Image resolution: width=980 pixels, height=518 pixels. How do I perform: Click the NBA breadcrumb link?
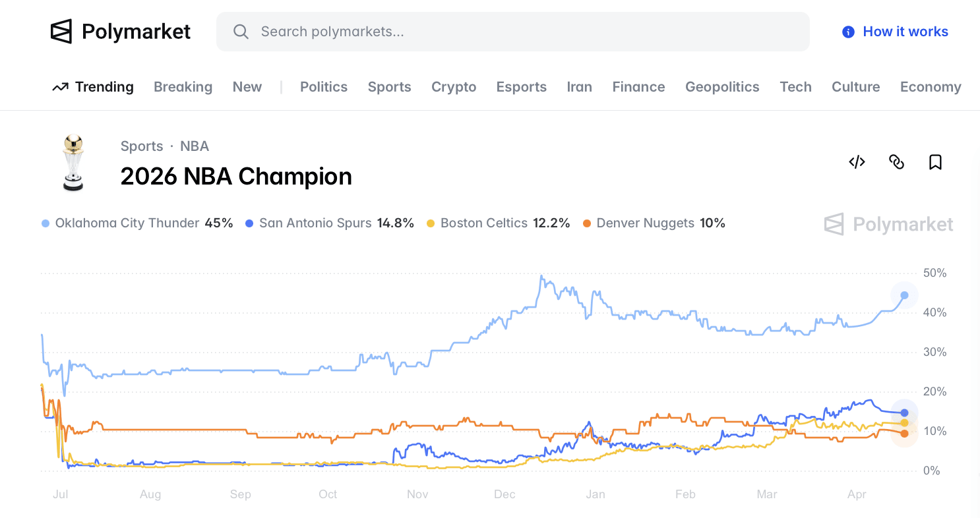pos(195,146)
